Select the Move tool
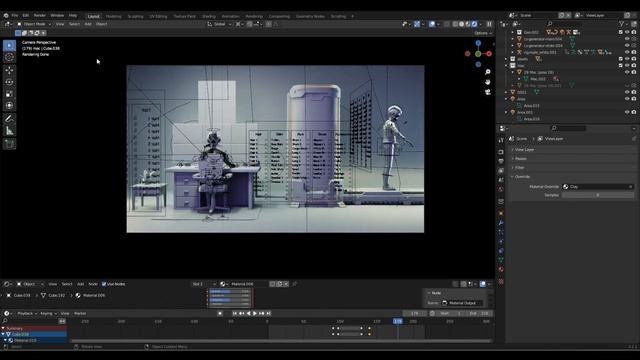Viewport: 640px width, 360px height. (9, 70)
